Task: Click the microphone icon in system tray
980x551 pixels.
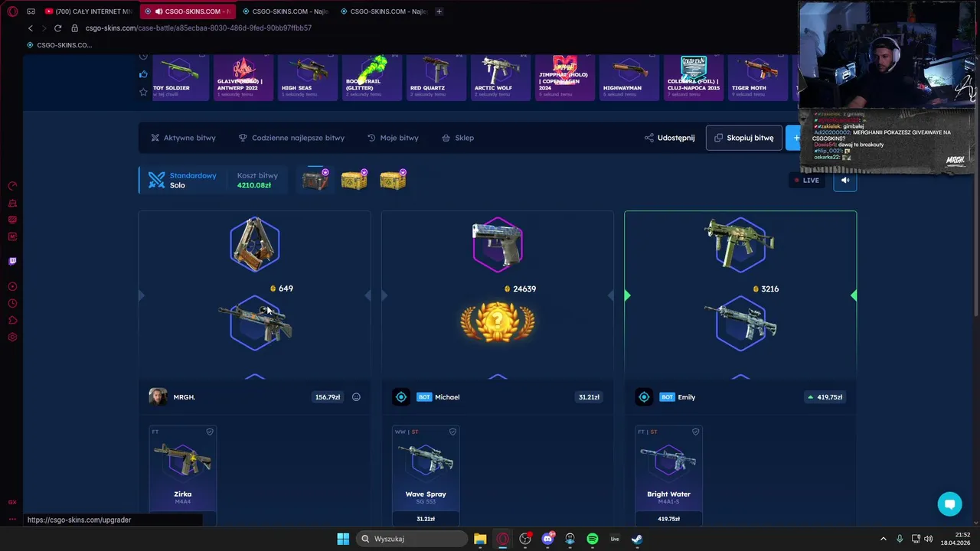Action: click(x=900, y=539)
